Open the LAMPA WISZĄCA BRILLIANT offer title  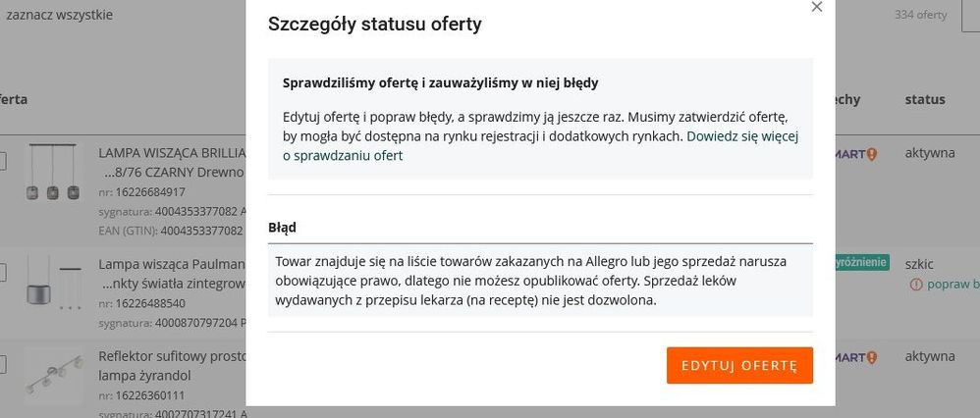pos(170,153)
